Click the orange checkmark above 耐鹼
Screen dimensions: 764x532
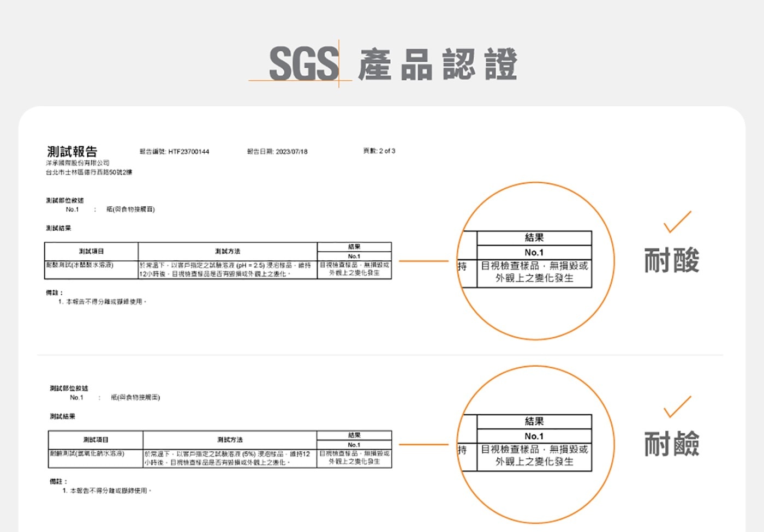(x=677, y=407)
